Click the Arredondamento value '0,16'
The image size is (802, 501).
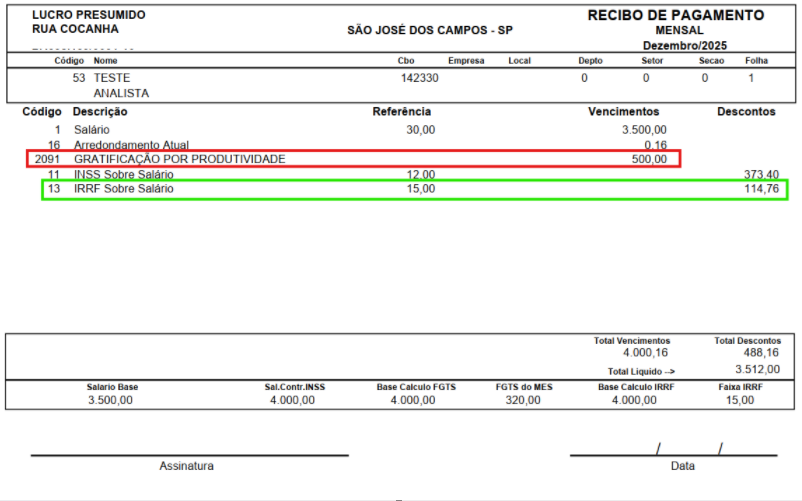656,145
